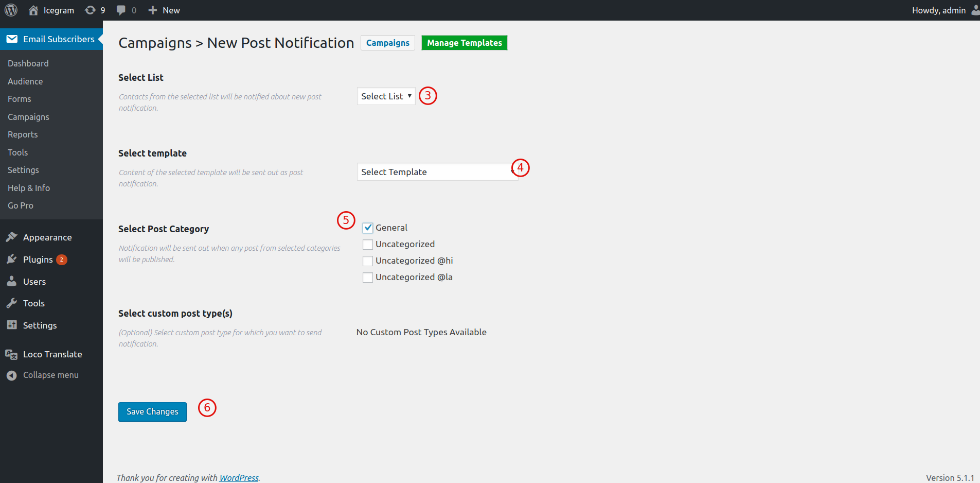The height and width of the screenshot is (483, 980).
Task: Click the Email Subscribers envelope icon
Action: [x=12, y=39]
